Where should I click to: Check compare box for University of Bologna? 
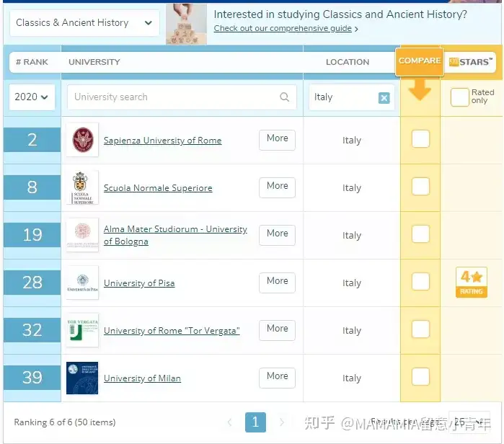420,234
